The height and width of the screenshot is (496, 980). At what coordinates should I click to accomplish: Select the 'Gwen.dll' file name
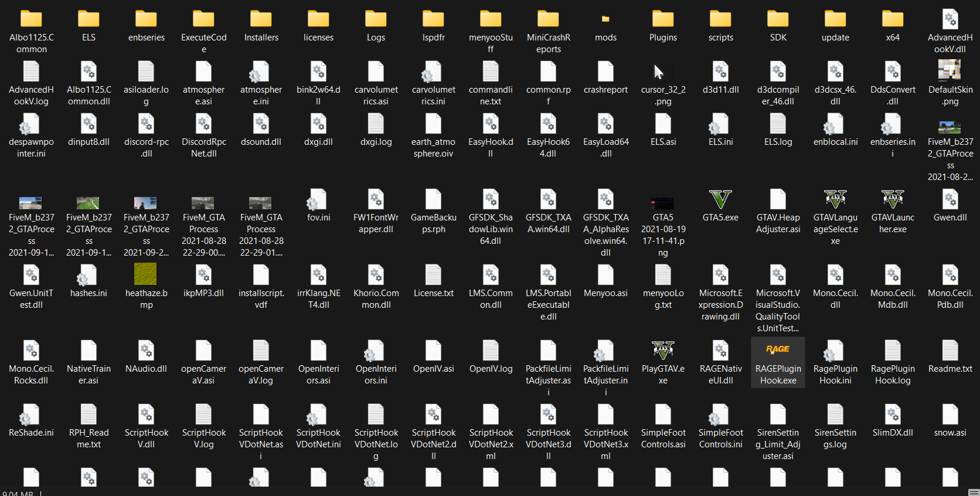pyautogui.click(x=951, y=218)
